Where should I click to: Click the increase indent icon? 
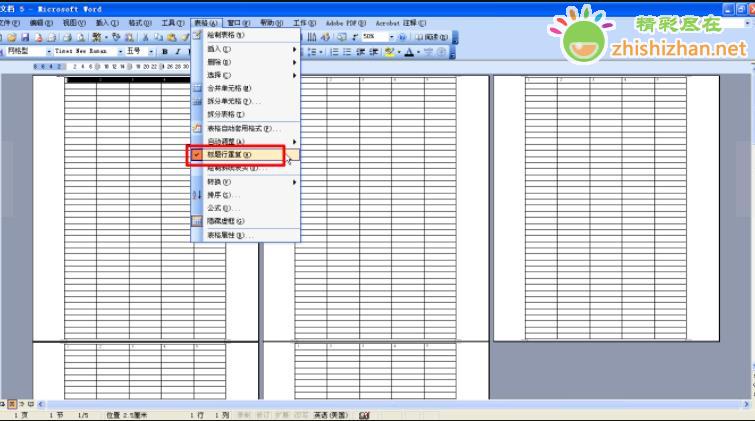[x=373, y=52]
